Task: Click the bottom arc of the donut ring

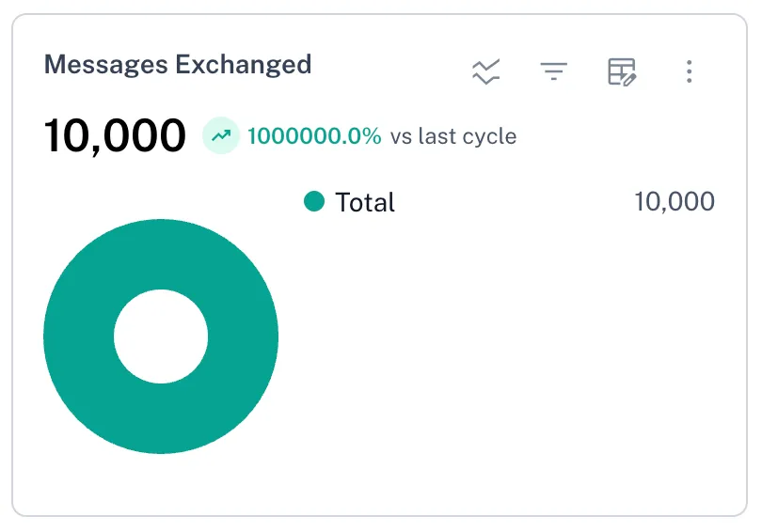Action: pos(161,419)
